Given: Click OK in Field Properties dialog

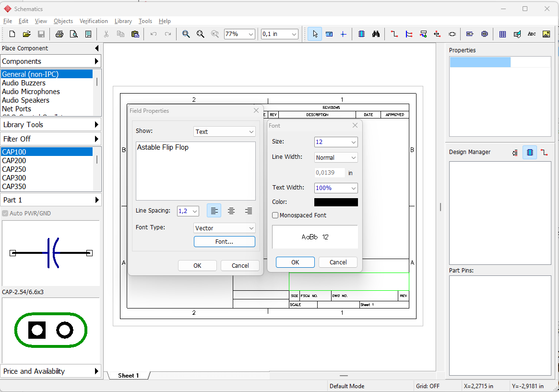Looking at the screenshot, I should 197,265.
